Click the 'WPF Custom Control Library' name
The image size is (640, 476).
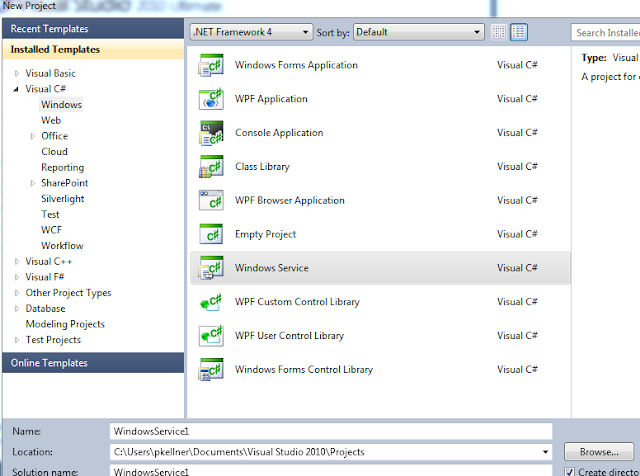coord(297,302)
